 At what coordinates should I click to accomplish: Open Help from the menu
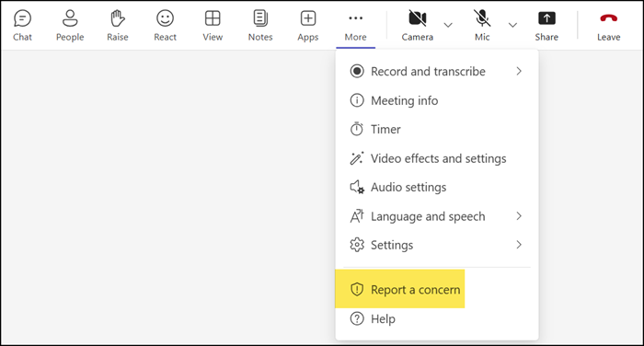coord(437,319)
